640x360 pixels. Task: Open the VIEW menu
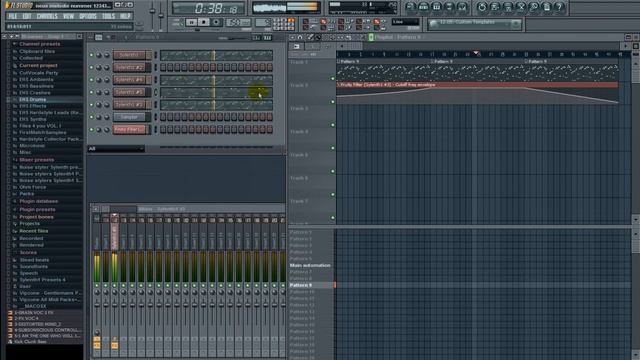[68, 16]
